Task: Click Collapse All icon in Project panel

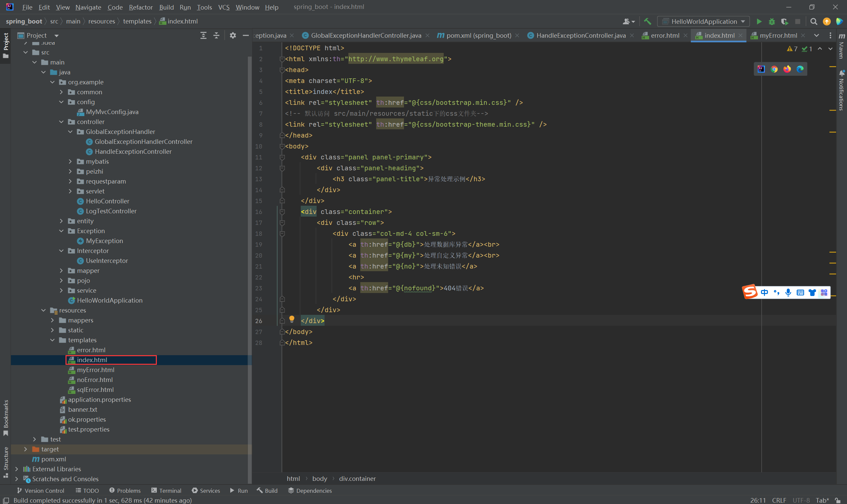Action: 216,35
